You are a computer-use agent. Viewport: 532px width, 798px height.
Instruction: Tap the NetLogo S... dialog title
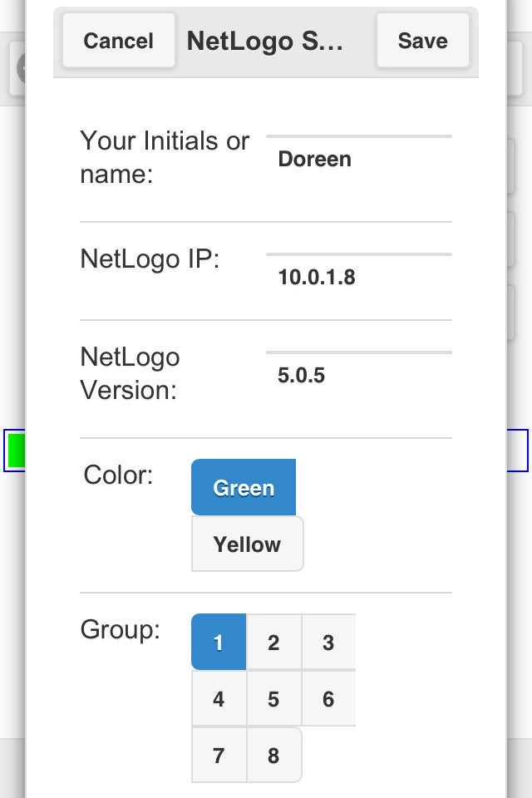[x=266, y=40]
